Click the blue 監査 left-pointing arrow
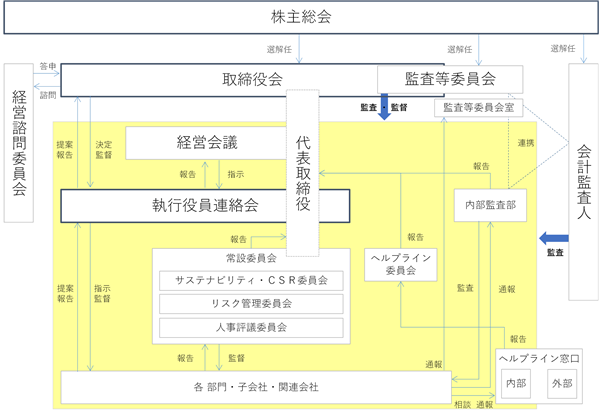This screenshot has height=415, width=599. point(554,238)
